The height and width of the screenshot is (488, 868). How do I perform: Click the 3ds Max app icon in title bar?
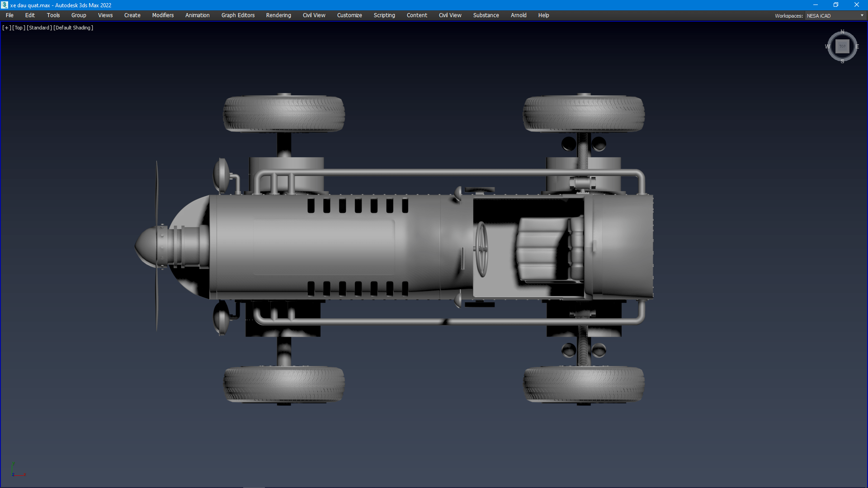(x=5, y=5)
